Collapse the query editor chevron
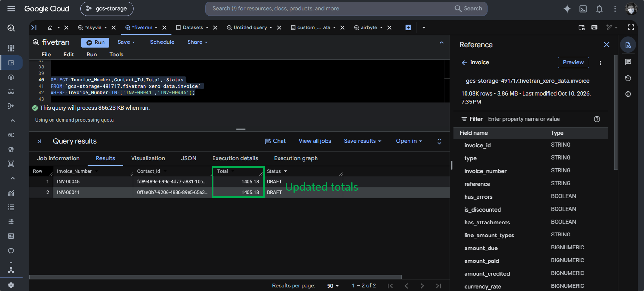This screenshot has height=291, width=644. (x=442, y=42)
